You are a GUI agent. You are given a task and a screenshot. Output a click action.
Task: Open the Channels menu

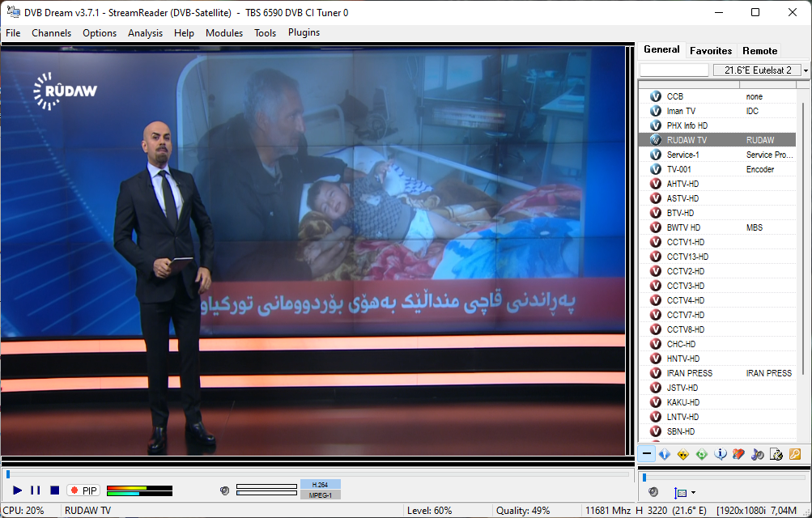coord(51,33)
